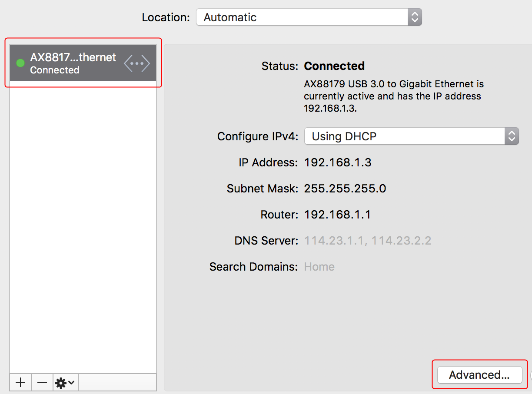
Task: Add a new network service with plus
Action: (x=20, y=382)
